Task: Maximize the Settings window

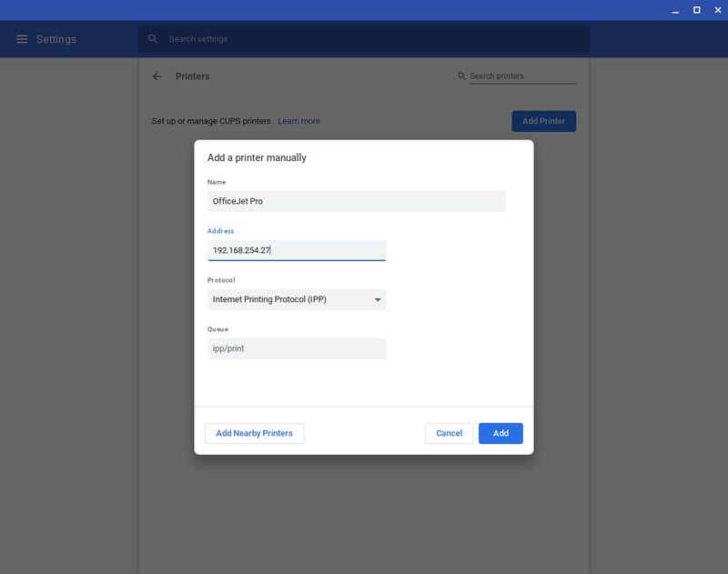Action: (696, 10)
